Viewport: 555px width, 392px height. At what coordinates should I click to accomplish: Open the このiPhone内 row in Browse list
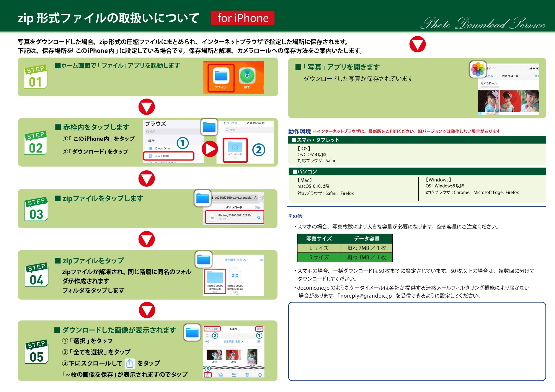(x=168, y=156)
